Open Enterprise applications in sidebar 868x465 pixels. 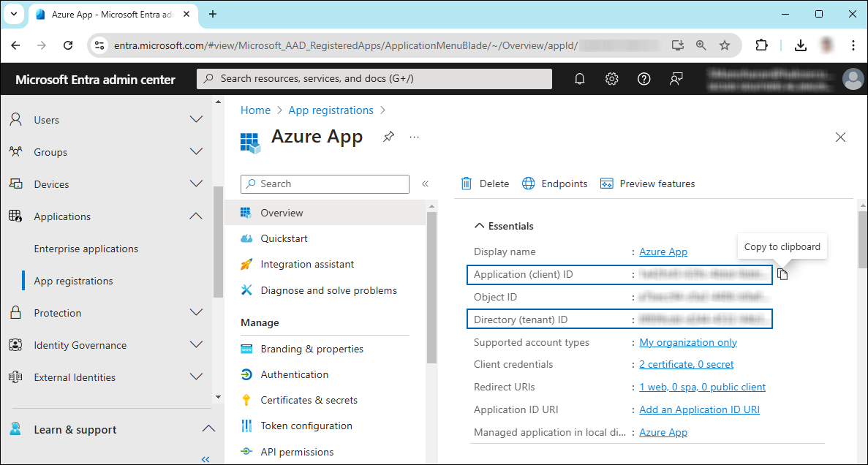[x=86, y=249]
